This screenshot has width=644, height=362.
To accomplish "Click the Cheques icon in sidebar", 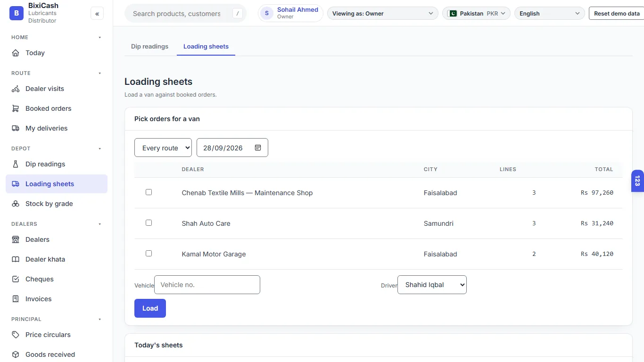I will tap(16, 279).
